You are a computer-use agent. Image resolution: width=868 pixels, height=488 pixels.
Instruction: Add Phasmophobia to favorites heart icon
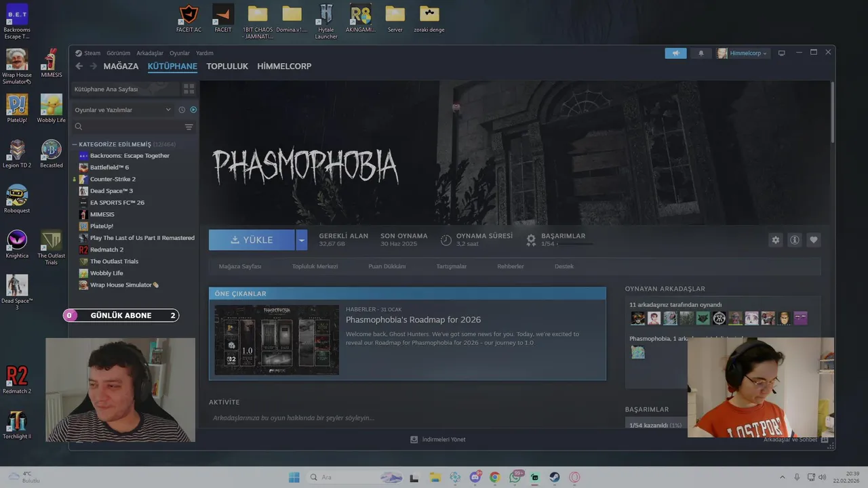click(x=814, y=240)
